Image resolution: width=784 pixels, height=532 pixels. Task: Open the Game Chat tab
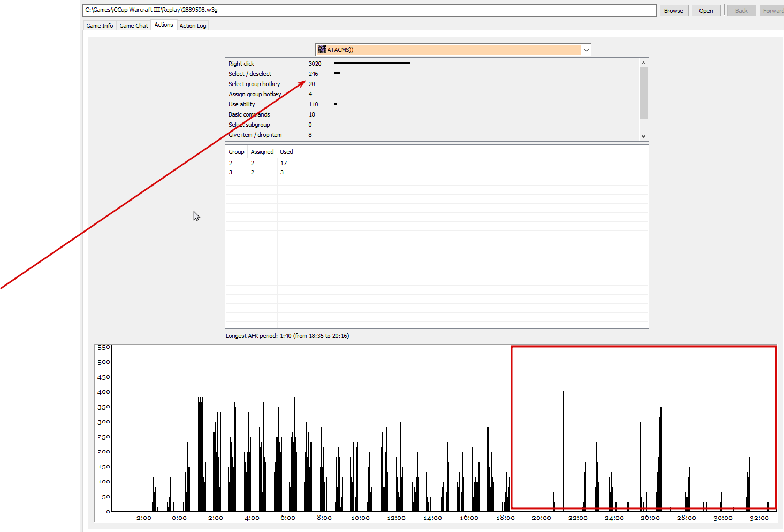[134, 26]
